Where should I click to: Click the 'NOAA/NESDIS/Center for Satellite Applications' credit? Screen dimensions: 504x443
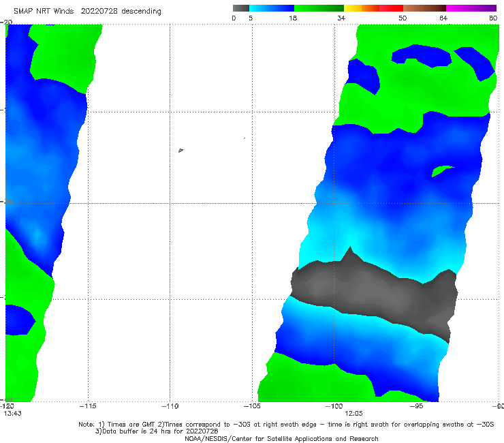click(281, 438)
